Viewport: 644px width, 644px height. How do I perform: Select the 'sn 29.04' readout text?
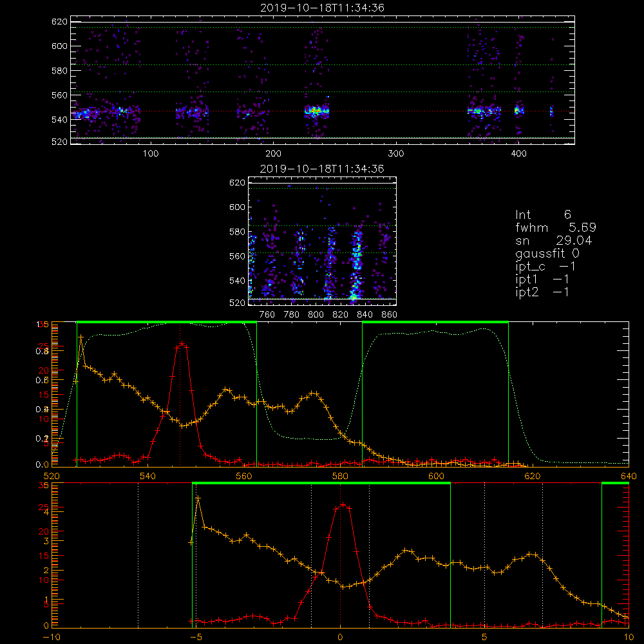554,241
